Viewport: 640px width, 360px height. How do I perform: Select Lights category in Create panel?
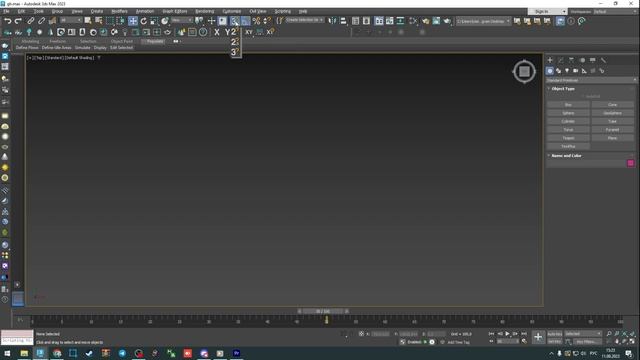pyautogui.click(x=567, y=71)
